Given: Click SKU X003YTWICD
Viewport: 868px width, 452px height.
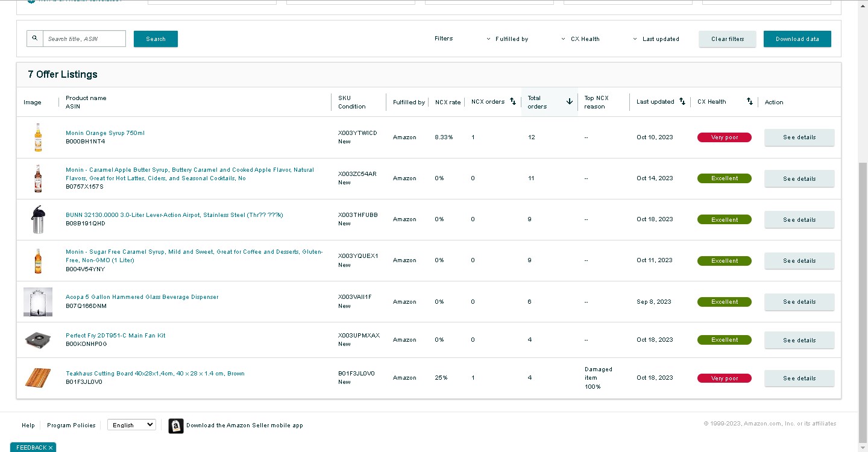Looking at the screenshot, I should pos(357,133).
